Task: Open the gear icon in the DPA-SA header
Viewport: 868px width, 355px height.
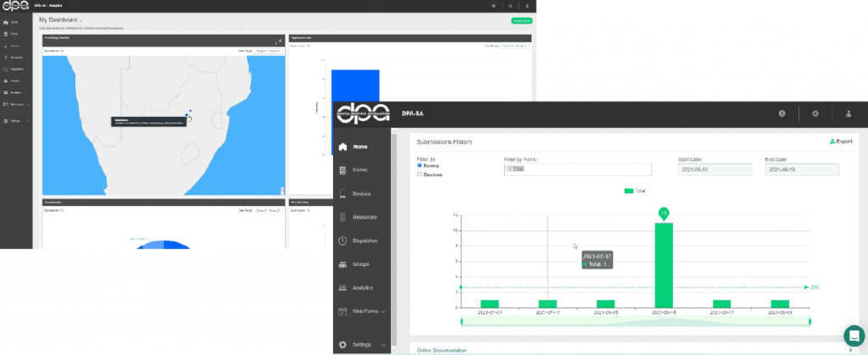Action: [815, 113]
